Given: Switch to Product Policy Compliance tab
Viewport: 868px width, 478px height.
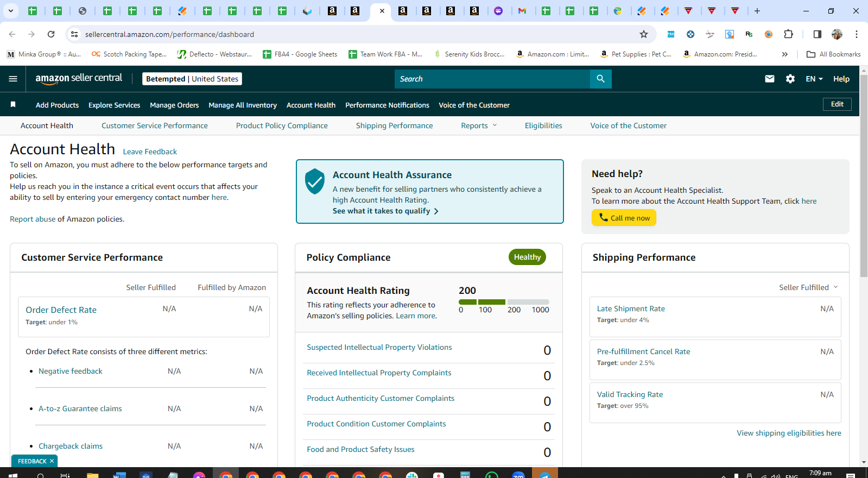Looking at the screenshot, I should pos(282,125).
